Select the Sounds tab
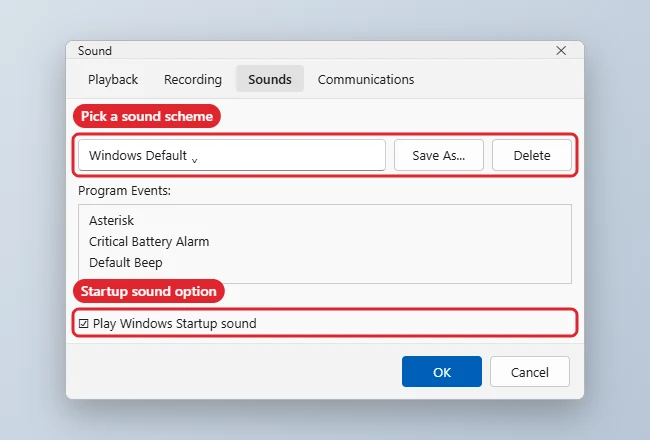The height and width of the screenshot is (440, 650). pos(270,79)
